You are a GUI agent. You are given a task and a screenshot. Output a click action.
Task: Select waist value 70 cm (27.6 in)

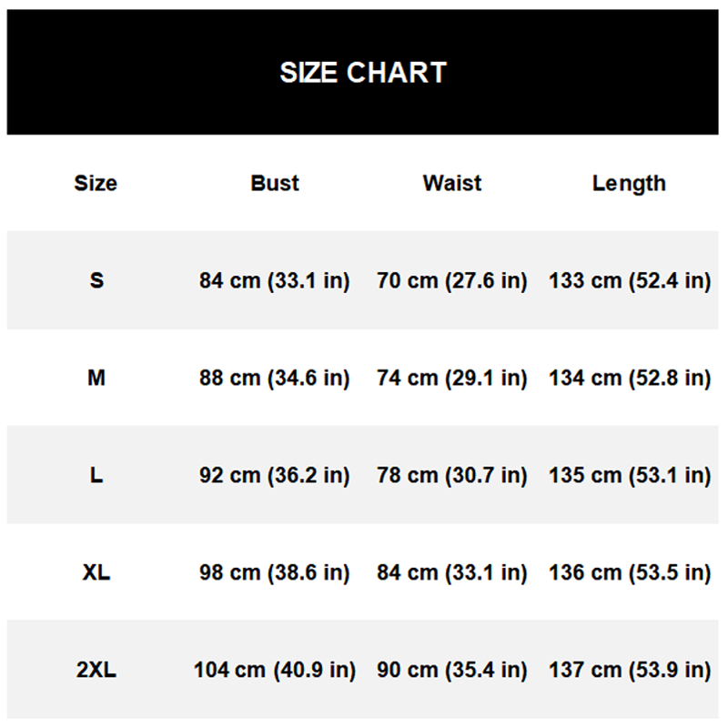[x=452, y=281]
